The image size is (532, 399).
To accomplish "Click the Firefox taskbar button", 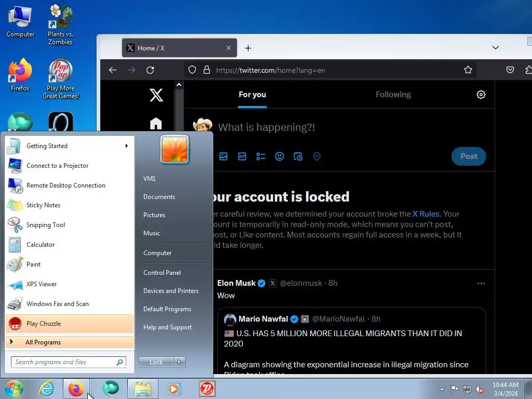I will pos(76,389).
